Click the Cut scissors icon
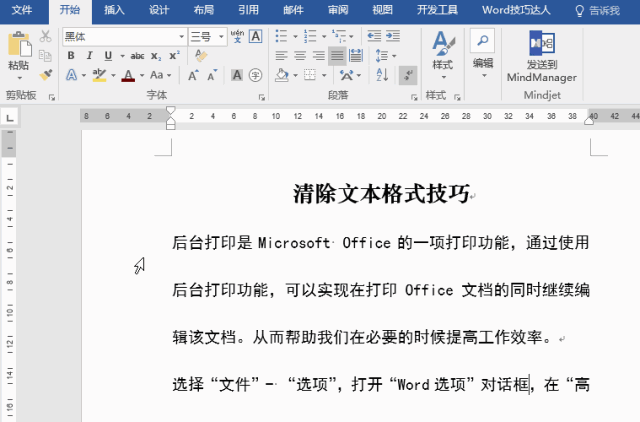Viewport: 640px width, 422px height. pyautogui.click(x=45, y=36)
